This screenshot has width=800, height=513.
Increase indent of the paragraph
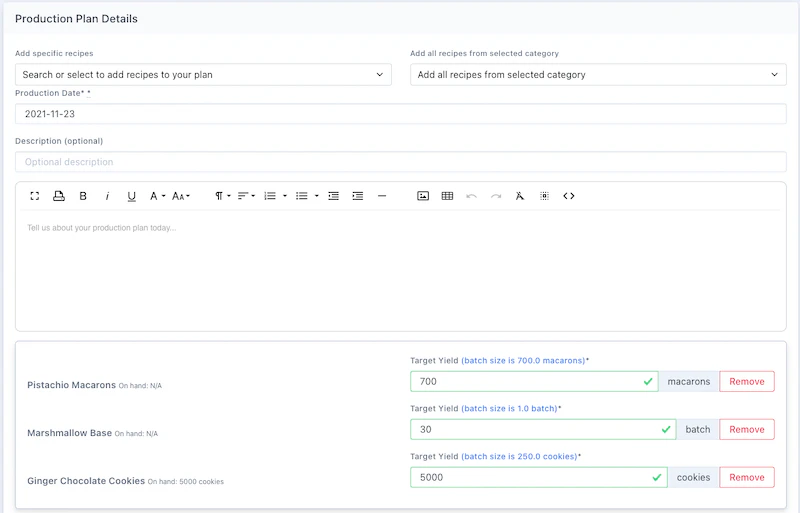tap(358, 196)
